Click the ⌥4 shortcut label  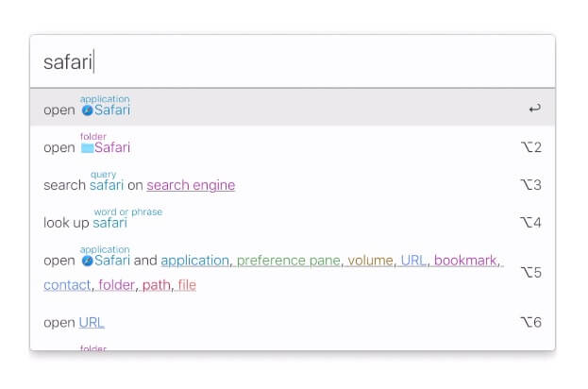click(531, 223)
